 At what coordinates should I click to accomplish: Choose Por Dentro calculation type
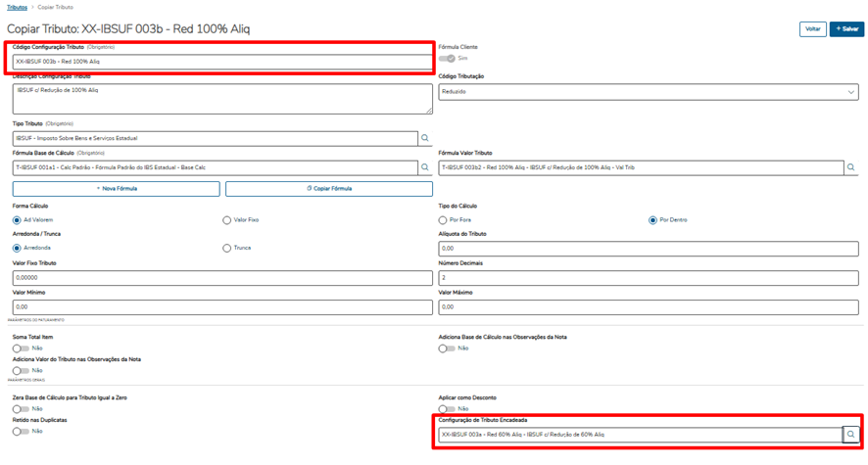click(652, 220)
